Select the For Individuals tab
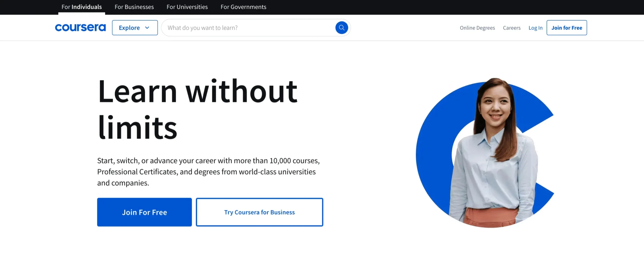The width and height of the screenshot is (644, 261). (x=82, y=7)
